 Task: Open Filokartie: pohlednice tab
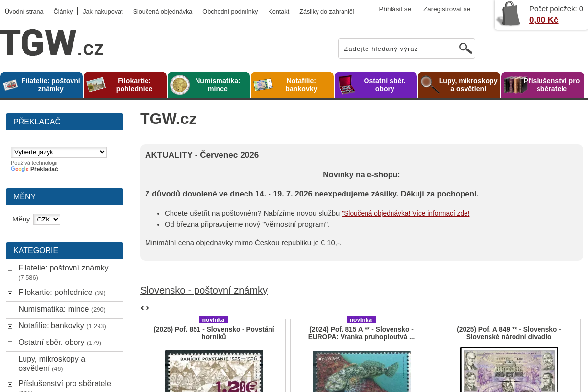pos(125,85)
